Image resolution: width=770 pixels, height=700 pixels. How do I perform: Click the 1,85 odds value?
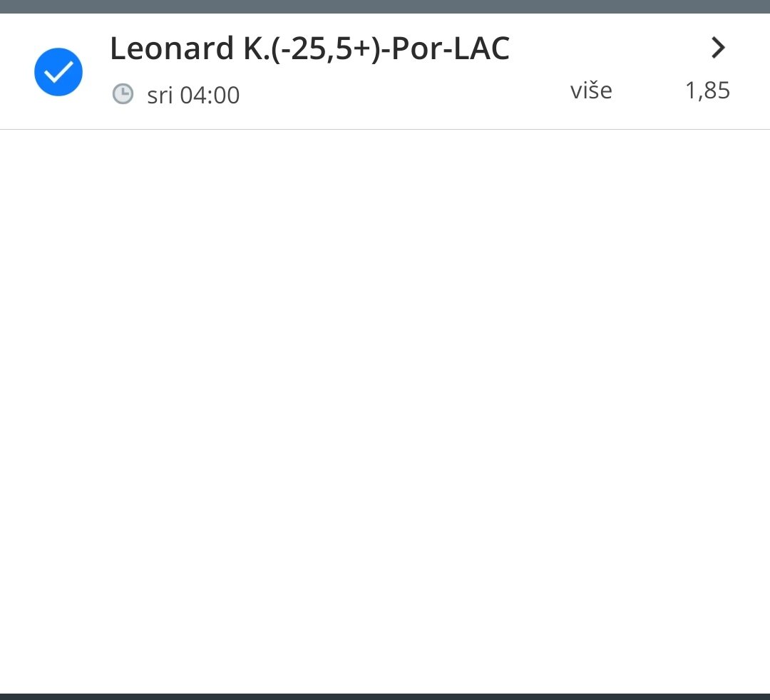[x=707, y=91]
